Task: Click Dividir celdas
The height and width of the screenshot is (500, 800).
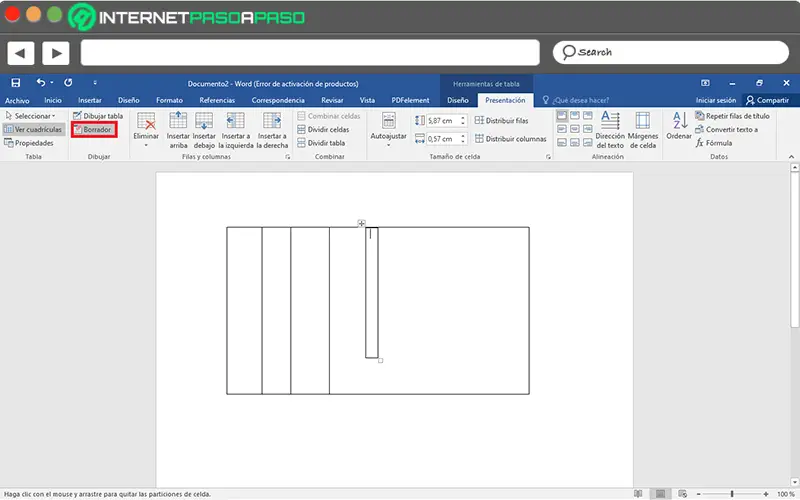Action: click(323, 130)
